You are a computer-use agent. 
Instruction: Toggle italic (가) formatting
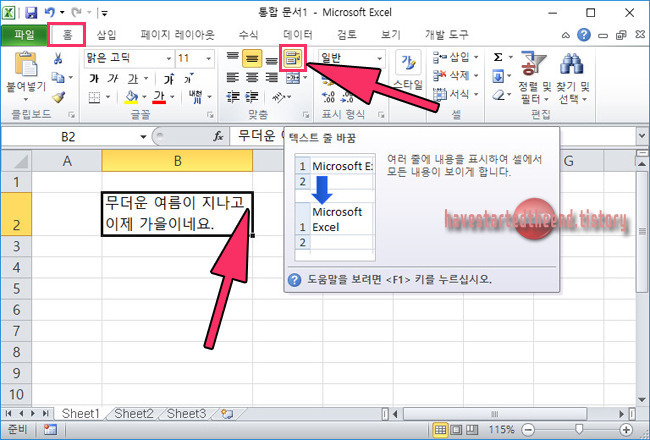tap(112, 78)
